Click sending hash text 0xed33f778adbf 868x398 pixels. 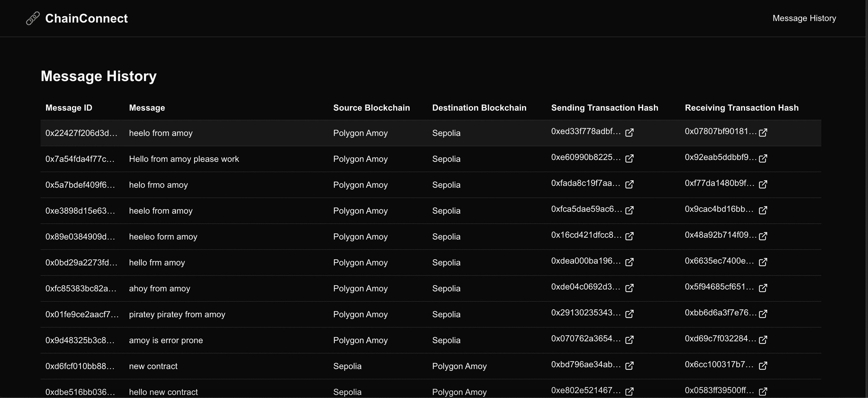586,131
